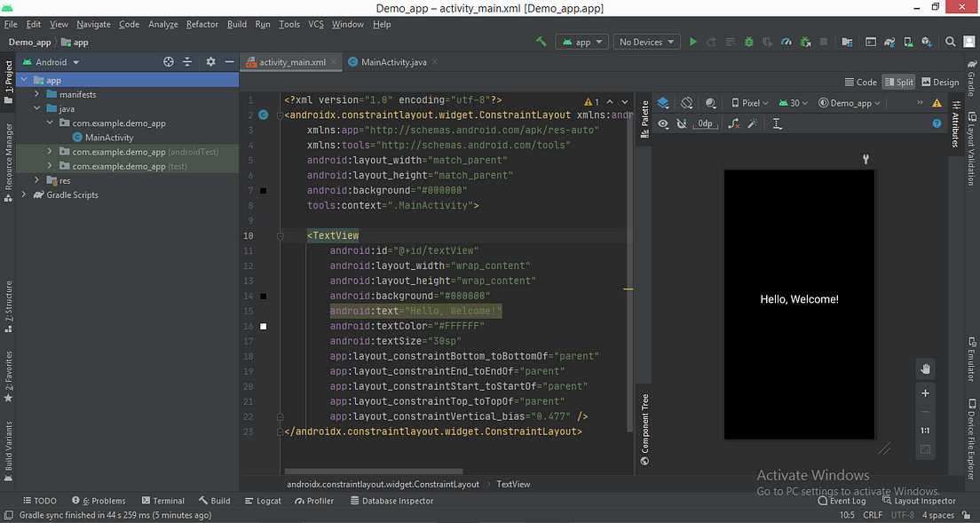Toggle the Night Mode icon in designer

(710, 103)
